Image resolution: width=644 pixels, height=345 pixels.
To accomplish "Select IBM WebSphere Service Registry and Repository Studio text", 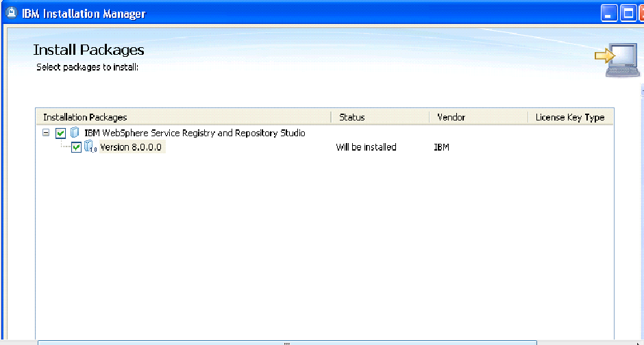I will 195,133.
